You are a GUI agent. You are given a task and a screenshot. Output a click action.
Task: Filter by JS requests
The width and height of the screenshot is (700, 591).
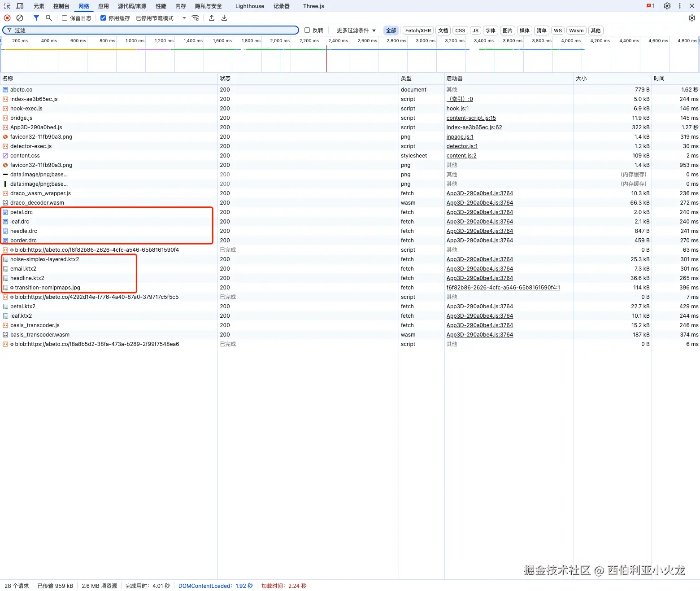[475, 31]
